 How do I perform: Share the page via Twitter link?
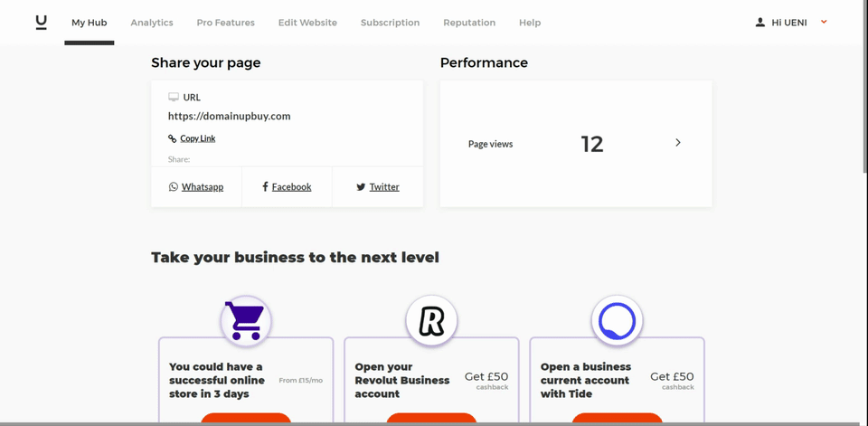tap(384, 187)
